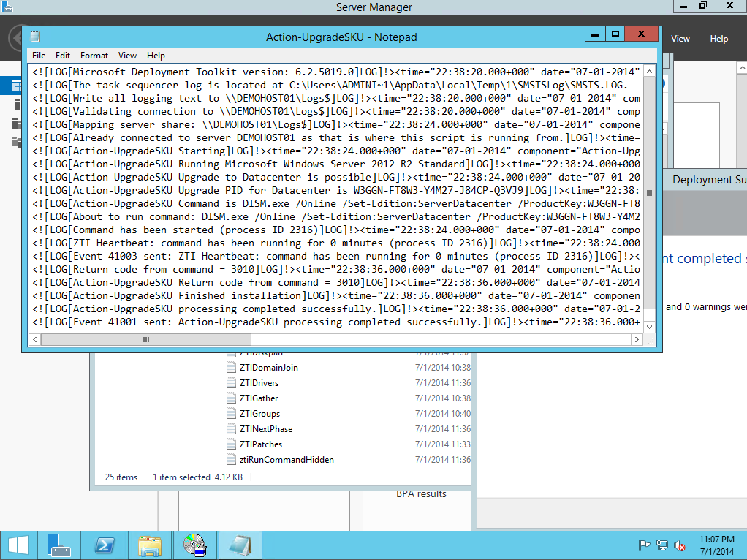Open Server Manager's Help menu

tap(718, 39)
